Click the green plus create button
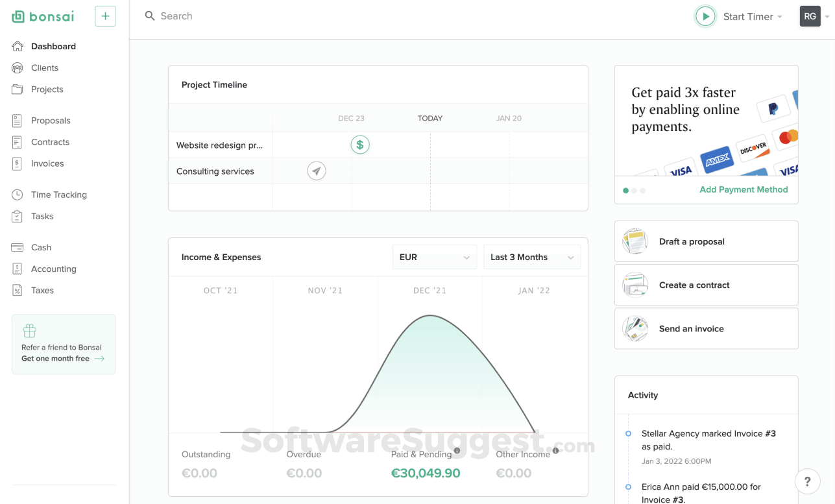The image size is (835, 504). tap(105, 16)
